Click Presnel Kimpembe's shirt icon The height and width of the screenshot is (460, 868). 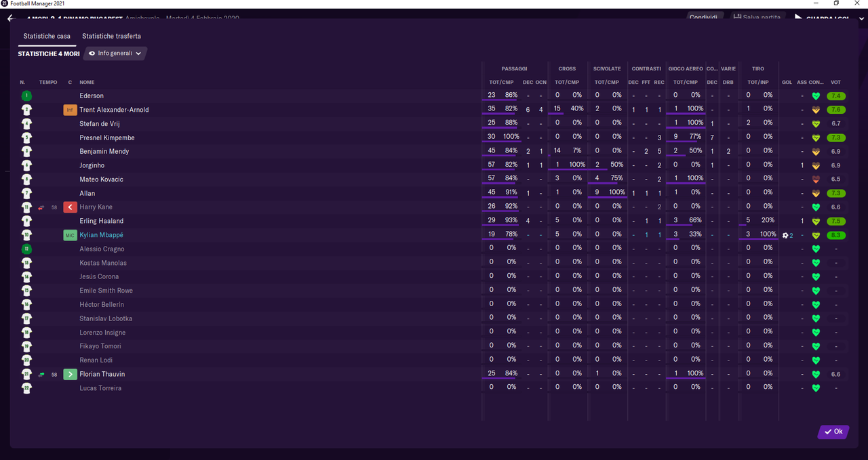[x=26, y=138]
